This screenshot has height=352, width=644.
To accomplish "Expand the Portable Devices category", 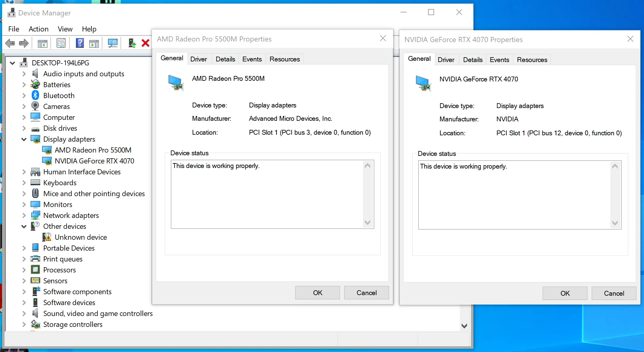I will [x=24, y=248].
